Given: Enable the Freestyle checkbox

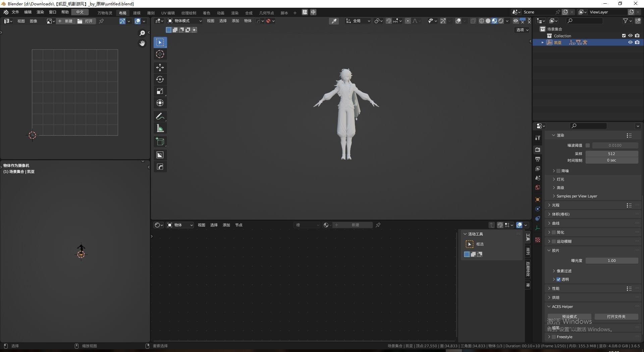Looking at the screenshot, I should [x=554, y=337].
